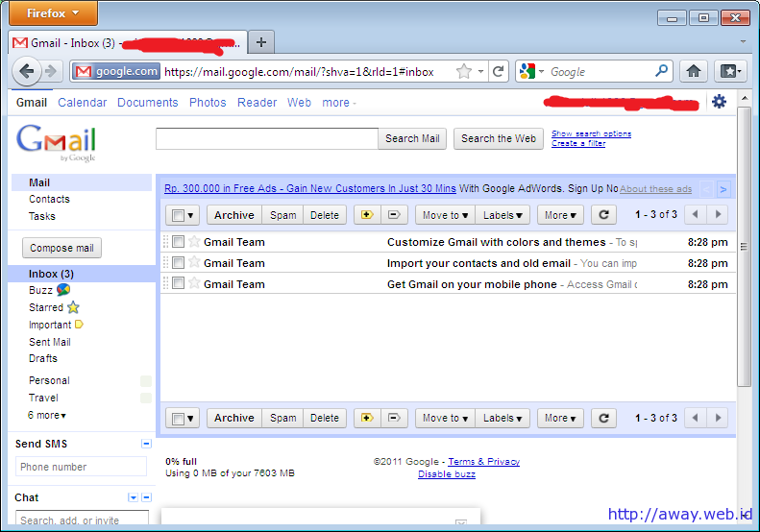Open the Chat options dropdown arrow
Image resolution: width=760 pixels, height=532 pixels.
click(133, 497)
